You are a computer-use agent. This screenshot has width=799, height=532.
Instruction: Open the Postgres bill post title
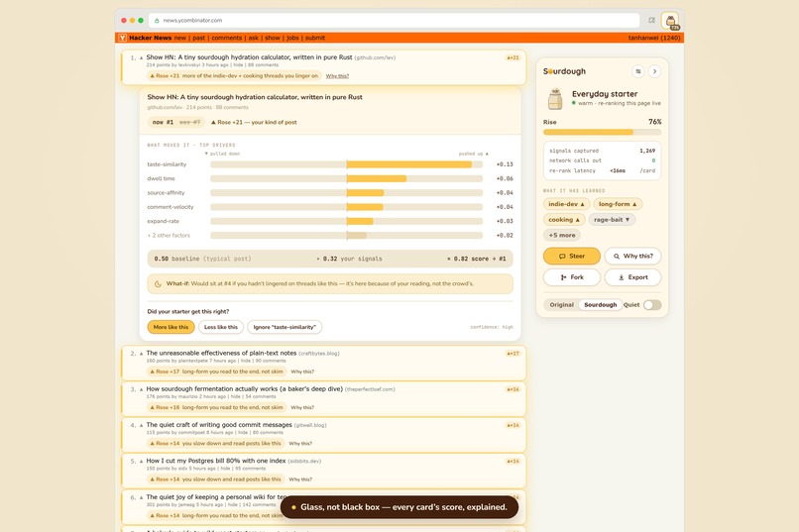215,461
